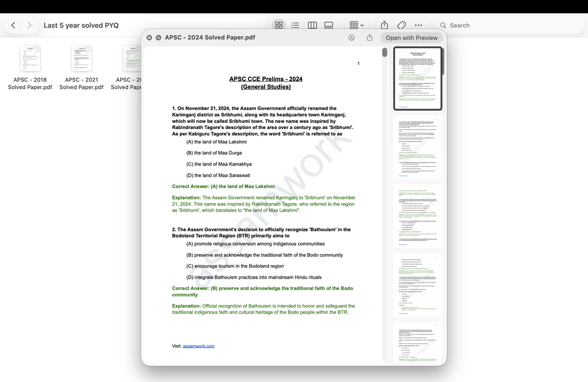Click option (D) the land of Maa Saraswati
The image size is (588, 382).
[x=218, y=176]
